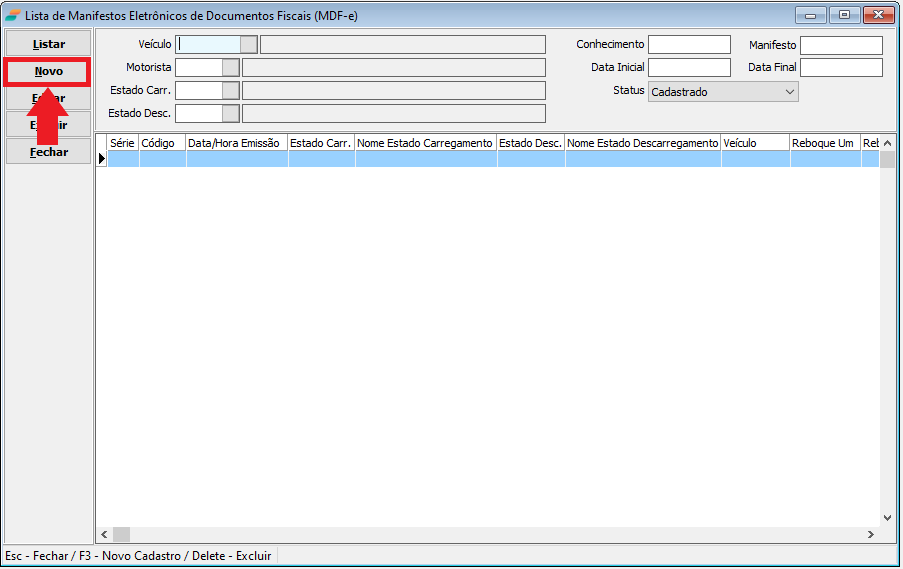Sort by Código column header

[x=162, y=143]
